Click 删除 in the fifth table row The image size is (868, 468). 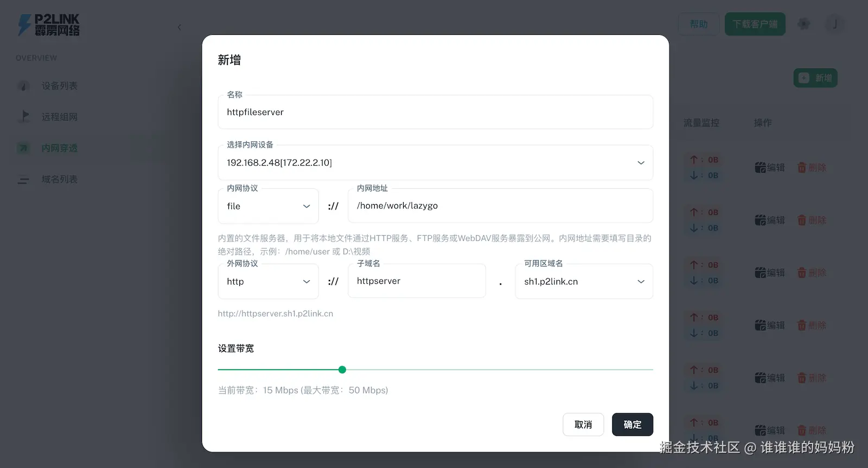click(x=812, y=378)
